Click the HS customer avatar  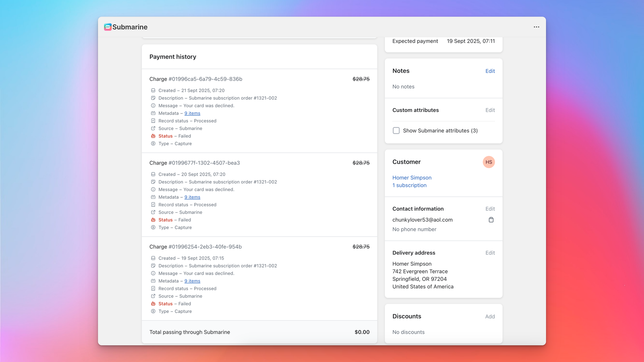[489, 162]
